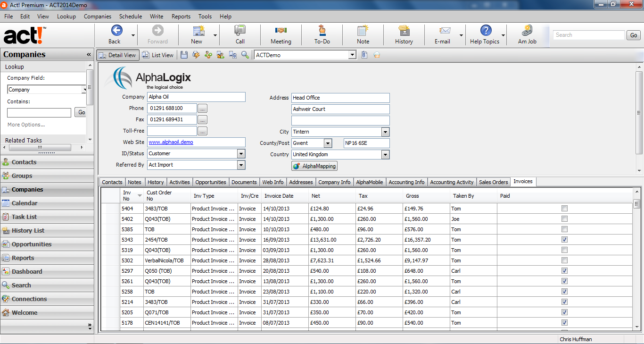Click the AlphaMapping button

click(x=314, y=166)
